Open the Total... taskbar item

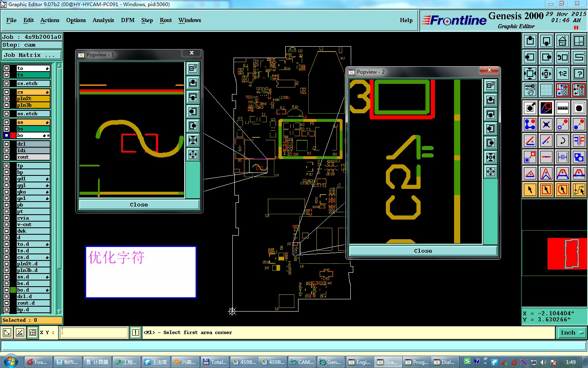[x=215, y=362]
